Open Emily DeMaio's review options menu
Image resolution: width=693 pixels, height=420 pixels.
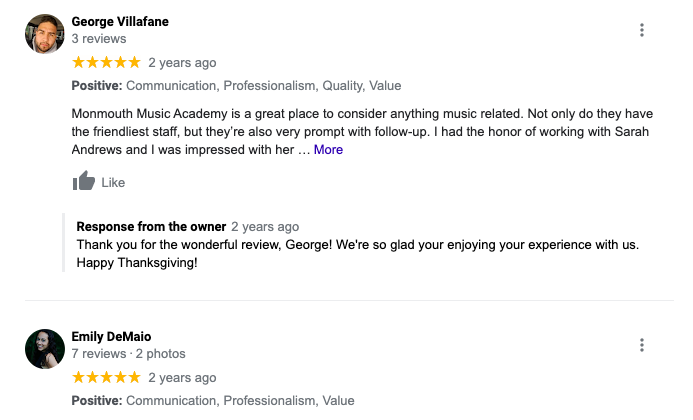[642, 345]
